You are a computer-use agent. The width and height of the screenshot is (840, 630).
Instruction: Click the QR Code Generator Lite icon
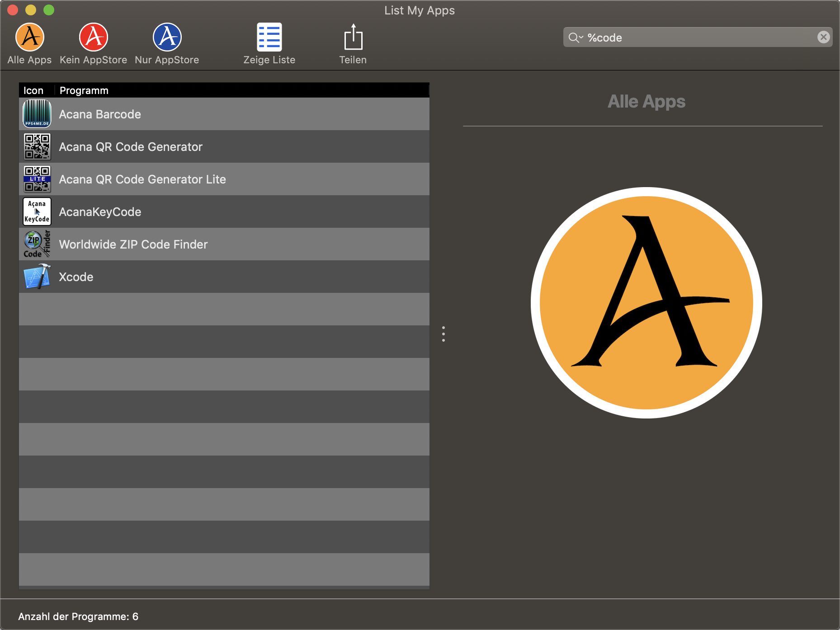[37, 179]
